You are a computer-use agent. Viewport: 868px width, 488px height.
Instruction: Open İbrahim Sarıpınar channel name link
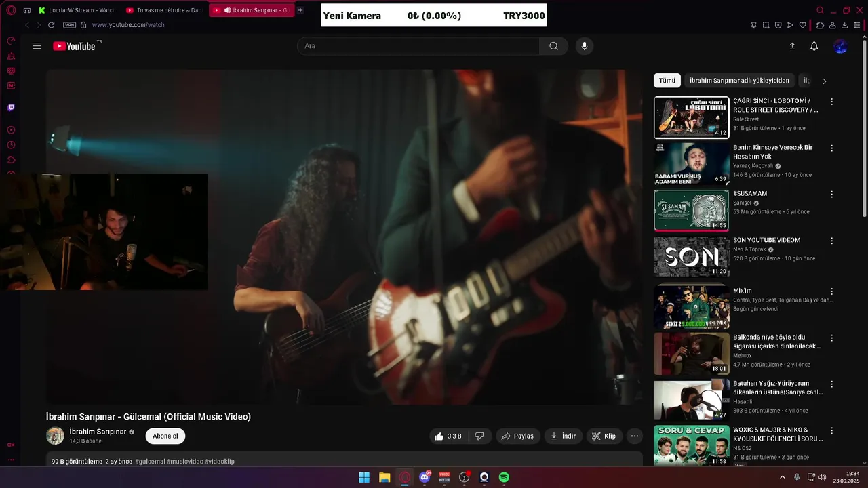click(98, 432)
